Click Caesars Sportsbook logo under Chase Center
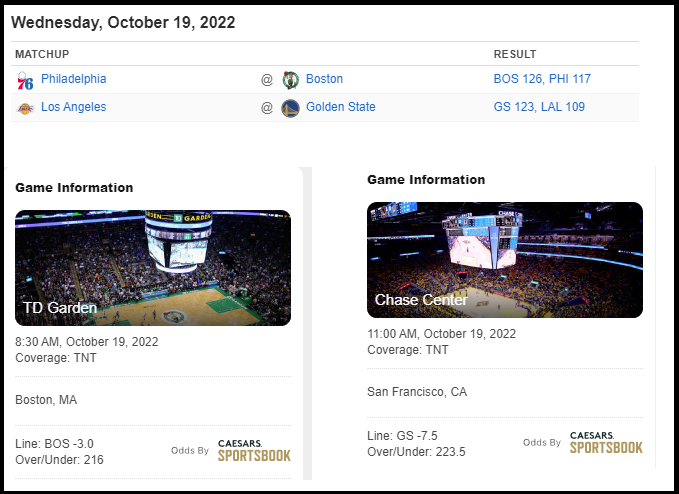The width and height of the screenshot is (679, 494). (606, 442)
